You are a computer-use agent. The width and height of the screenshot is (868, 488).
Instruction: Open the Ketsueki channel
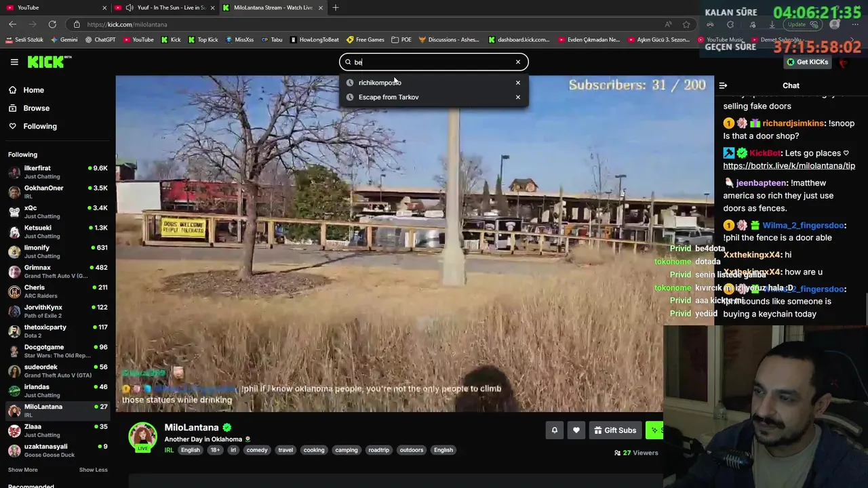click(58, 231)
